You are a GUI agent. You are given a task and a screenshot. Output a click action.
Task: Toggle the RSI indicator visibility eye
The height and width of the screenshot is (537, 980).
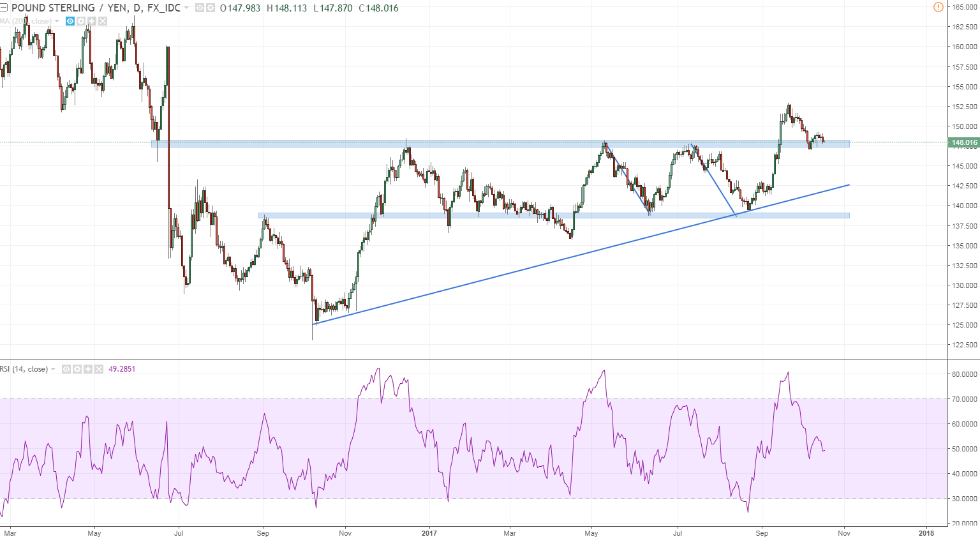(66, 369)
